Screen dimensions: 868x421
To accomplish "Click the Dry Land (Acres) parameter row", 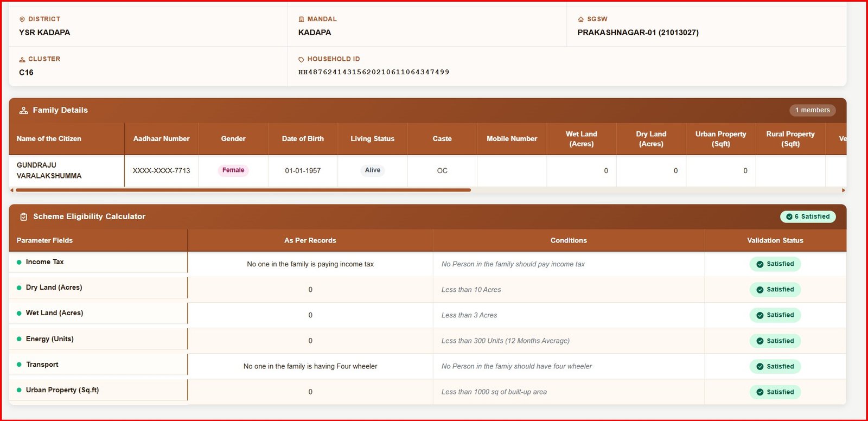I will click(427, 290).
